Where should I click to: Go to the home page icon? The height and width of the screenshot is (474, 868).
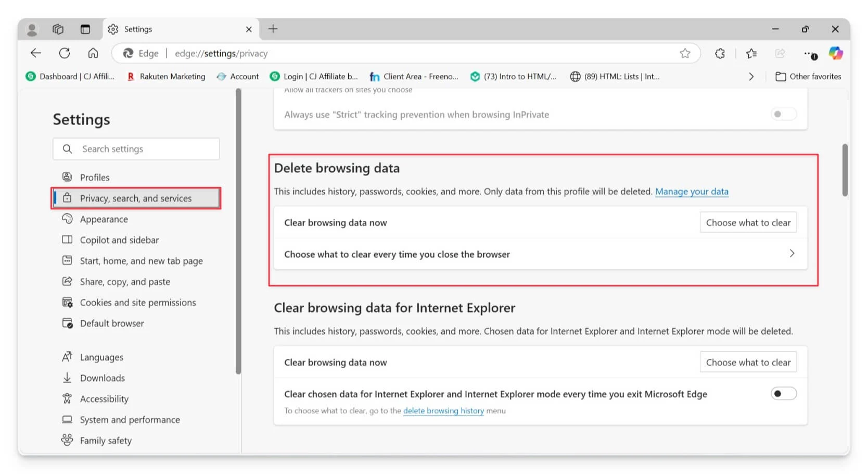pos(93,53)
